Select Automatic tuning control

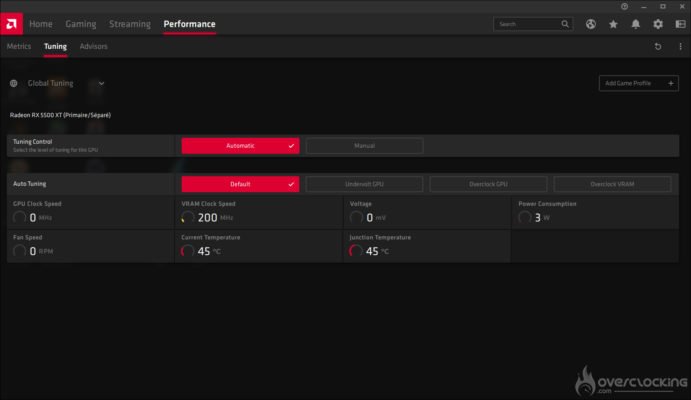click(240, 146)
